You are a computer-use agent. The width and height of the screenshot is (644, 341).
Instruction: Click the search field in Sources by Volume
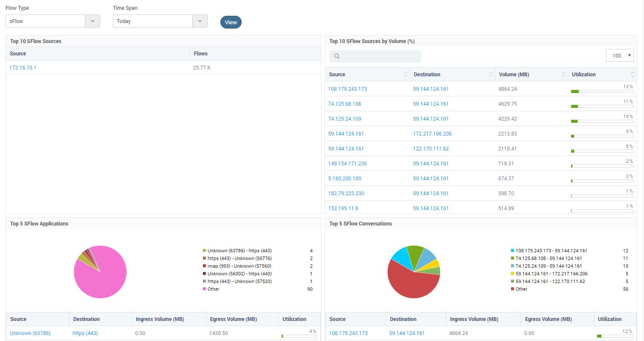click(x=375, y=56)
